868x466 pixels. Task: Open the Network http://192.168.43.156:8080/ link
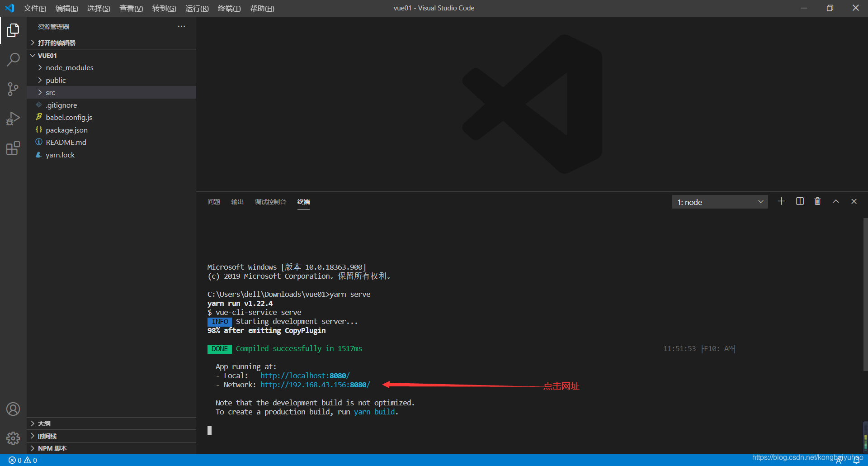[315, 385]
